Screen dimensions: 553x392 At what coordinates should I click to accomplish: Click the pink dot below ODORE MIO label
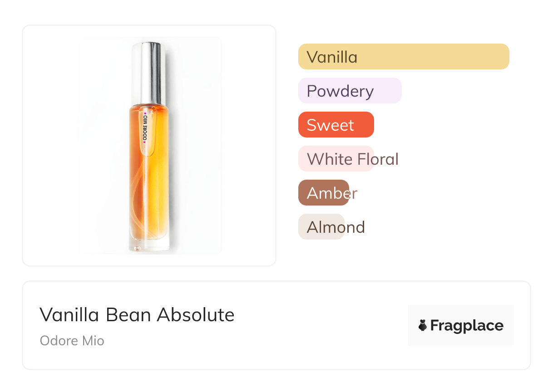(x=144, y=142)
